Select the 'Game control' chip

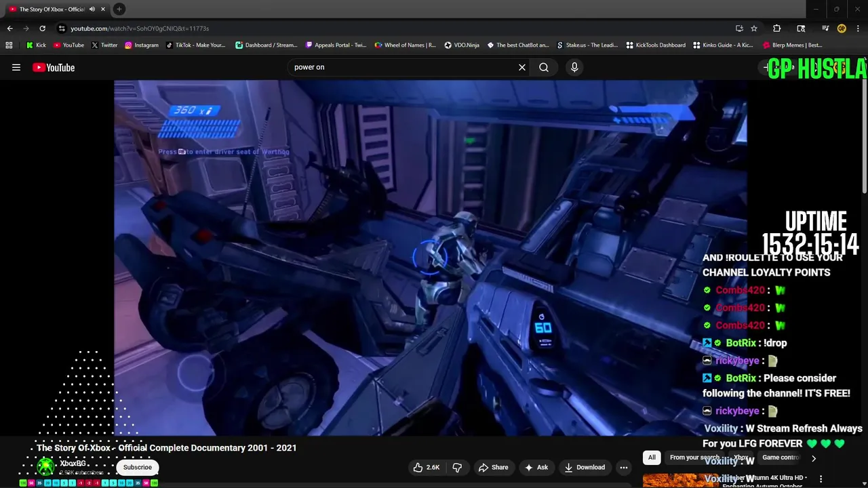pyautogui.click(x=780, y=457)
